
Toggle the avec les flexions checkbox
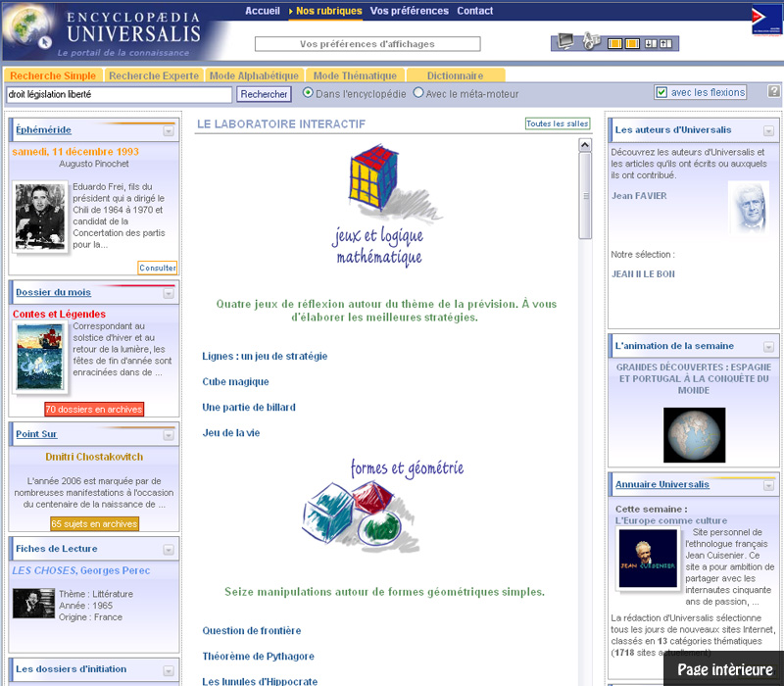[661, 92]
